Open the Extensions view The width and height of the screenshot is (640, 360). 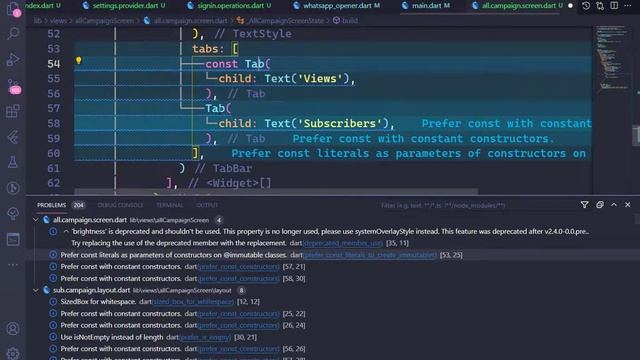point(13,111)
